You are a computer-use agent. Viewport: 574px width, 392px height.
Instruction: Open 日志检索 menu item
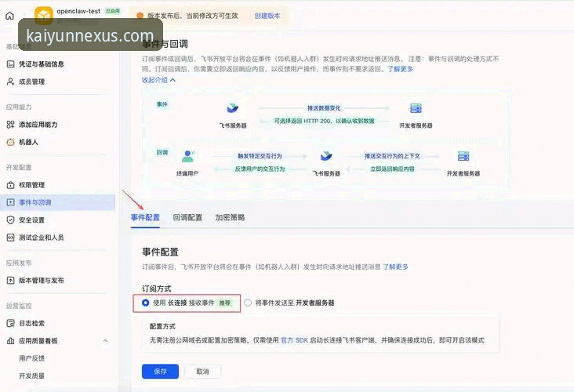tap(32, 323)
